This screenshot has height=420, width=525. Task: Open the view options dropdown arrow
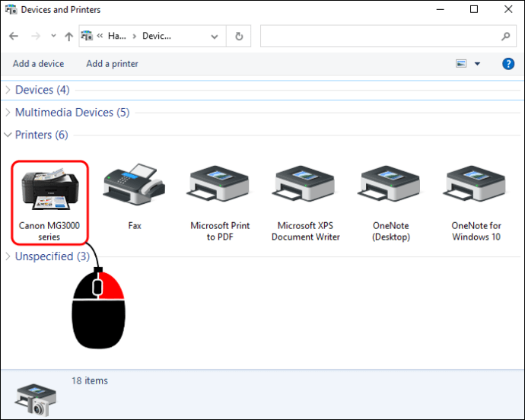coord(478,64)
